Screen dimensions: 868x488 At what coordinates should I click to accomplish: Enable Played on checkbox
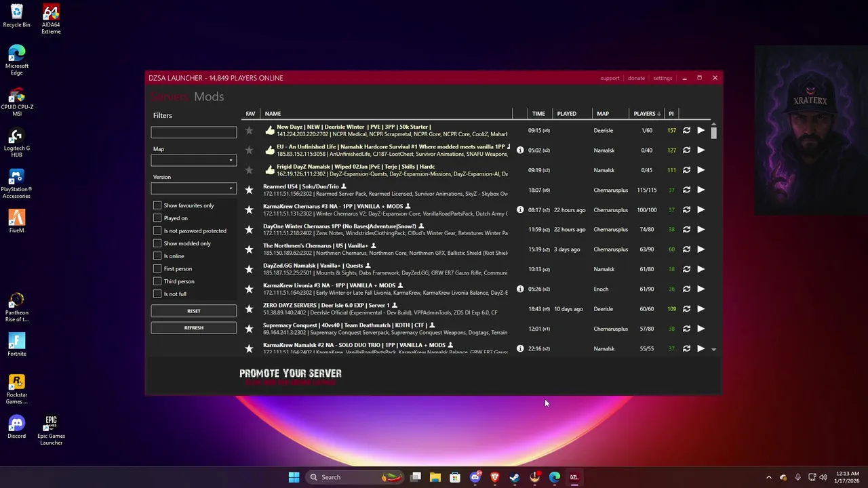pos(157,218)
